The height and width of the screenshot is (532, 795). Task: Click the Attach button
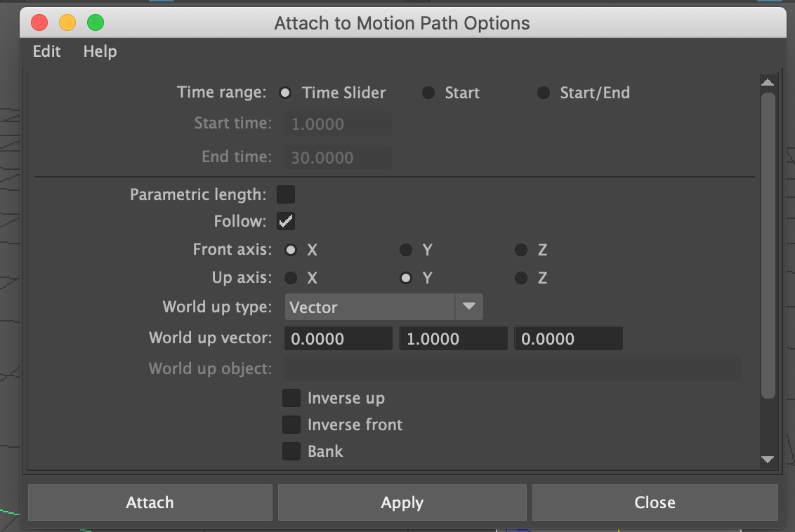point(150,502)
